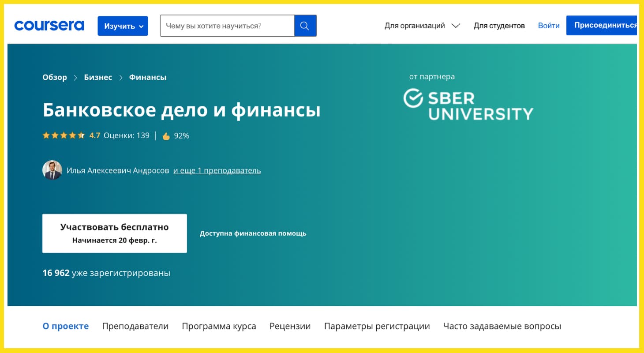Viewport: 644px width, 353px height.
Task: Focus the search field Чему вы хотите научиться
Action: point(227,26)
